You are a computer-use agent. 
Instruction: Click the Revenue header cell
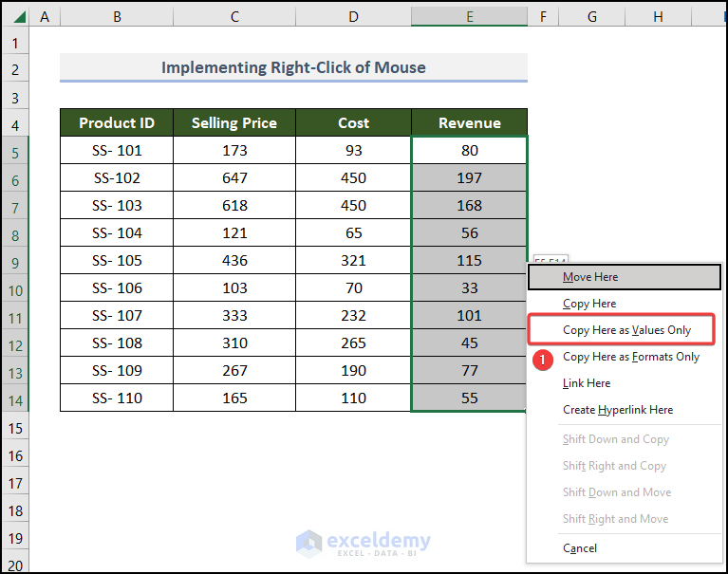point(469,122)
